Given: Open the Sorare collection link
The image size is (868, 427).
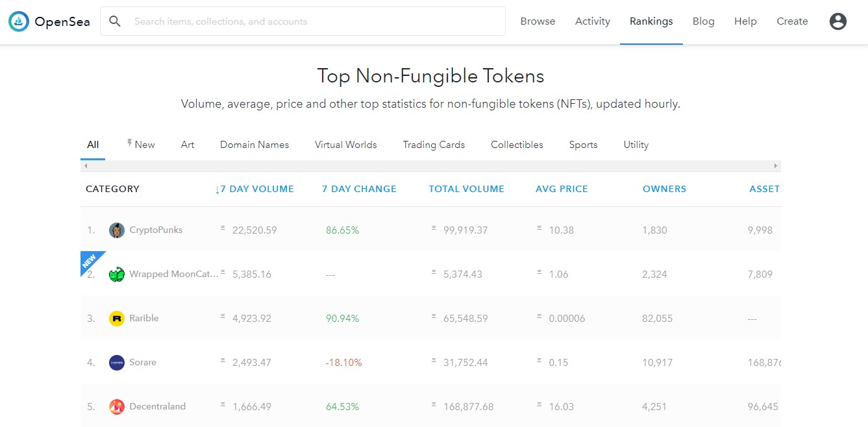Looking at the screenshot, I should 143,362.
